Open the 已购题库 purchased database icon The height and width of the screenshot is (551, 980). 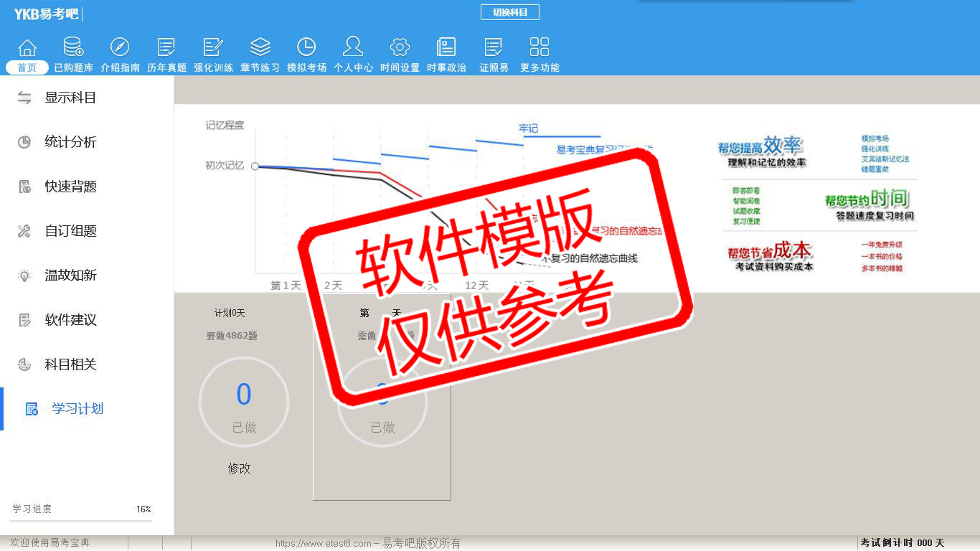73,48
